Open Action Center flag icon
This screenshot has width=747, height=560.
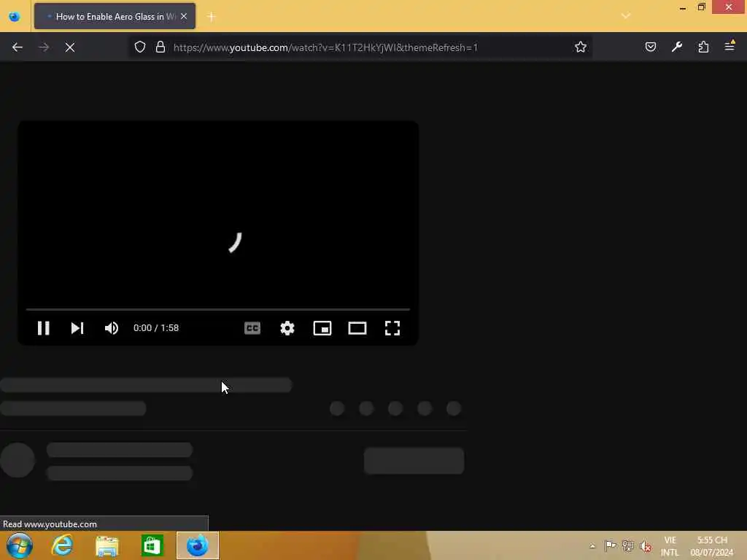611,545
